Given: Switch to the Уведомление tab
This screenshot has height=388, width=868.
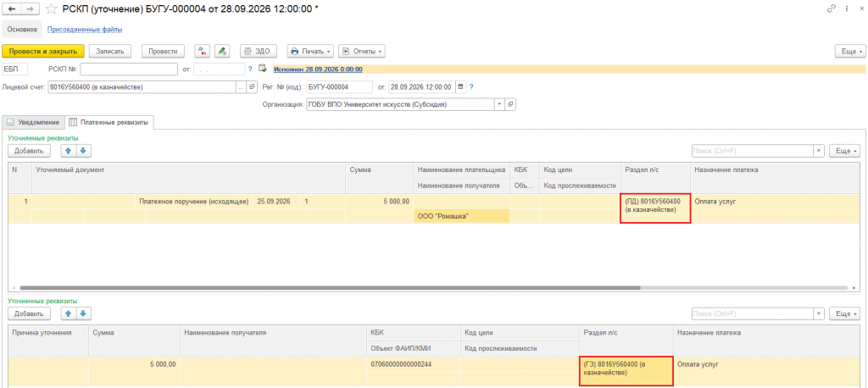Looking at the screenshot, I should 33,122.
